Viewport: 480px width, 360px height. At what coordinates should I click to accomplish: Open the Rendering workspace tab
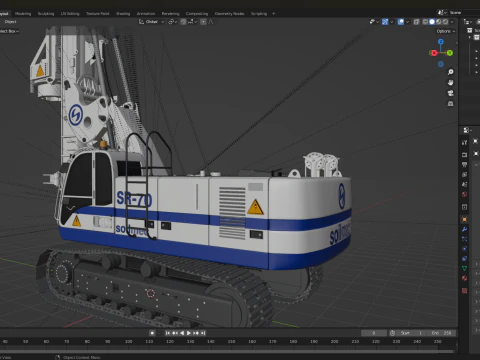(170, 14)
